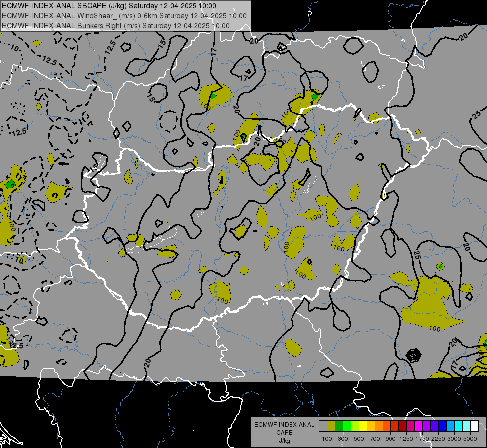The width and height of the screenshot is (487, 448).
Task: Click the 1250 legend value
Action: (406, 439)
